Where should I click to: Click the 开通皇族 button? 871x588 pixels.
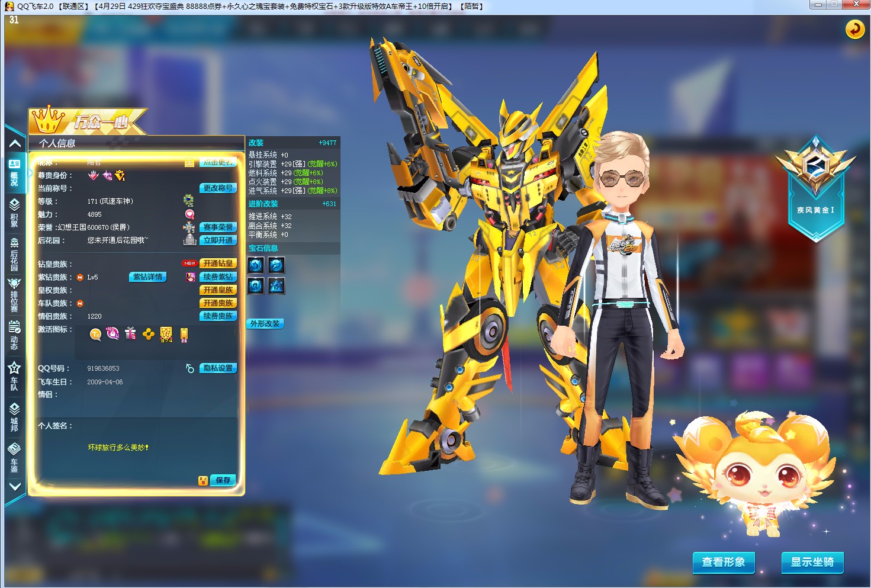[218, 290]
